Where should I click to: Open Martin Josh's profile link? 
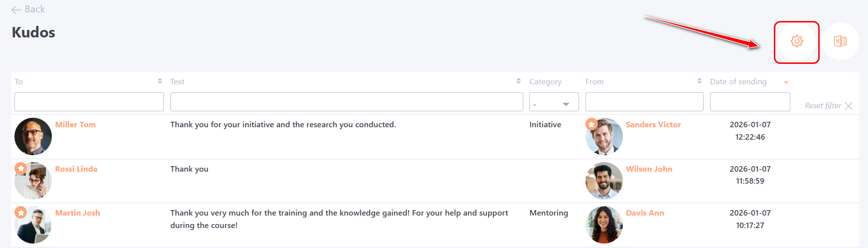(x=77, y=213)
